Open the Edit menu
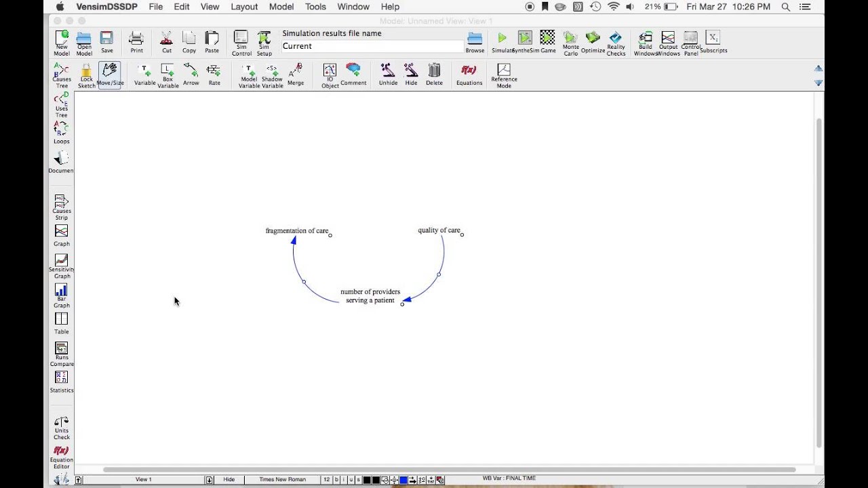 click(x=181, y=7)
